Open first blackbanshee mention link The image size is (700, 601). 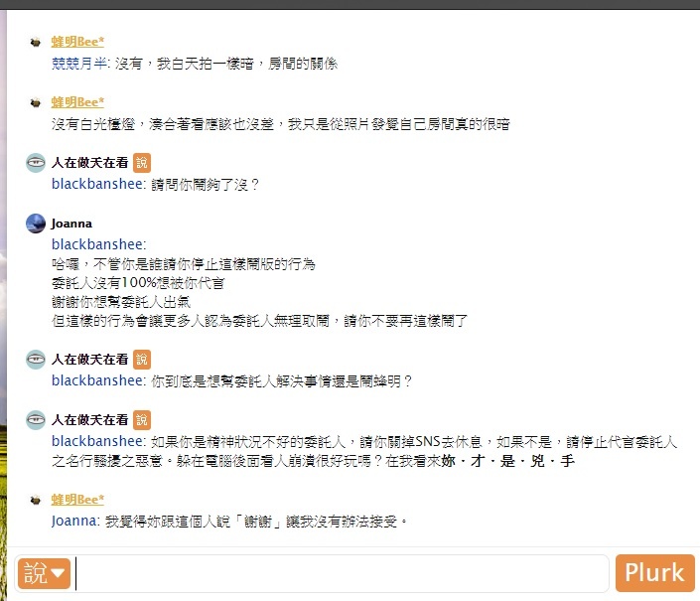97,184
